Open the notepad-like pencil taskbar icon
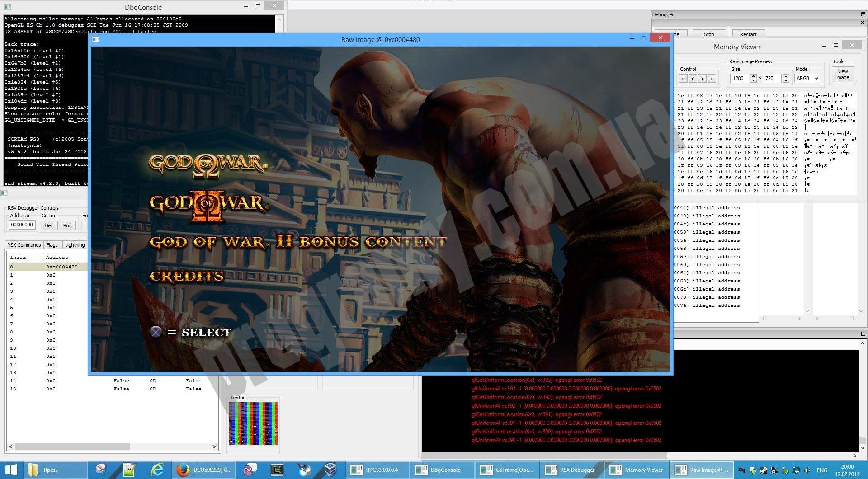The height and width of the screenshot is (479, 868). pos(130,470)
